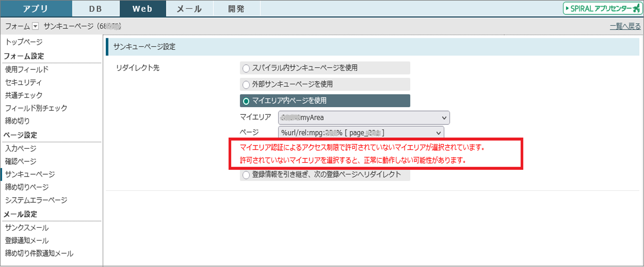Screen dimensions: 644x267
Task: Open the SPIRAL アプリセンター button
Action: 602,9
